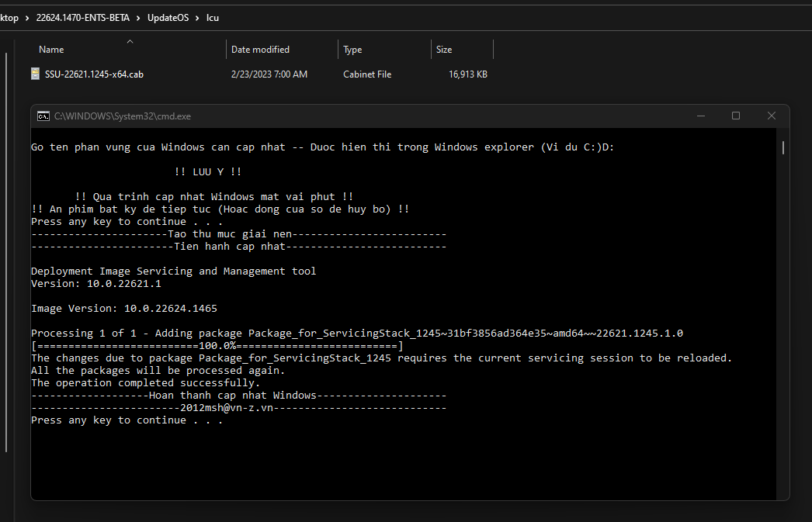Viewport: 812px width, 522px height.
Task: Click 'The operation completed successfully.' line
Action: tap(145, 383)
